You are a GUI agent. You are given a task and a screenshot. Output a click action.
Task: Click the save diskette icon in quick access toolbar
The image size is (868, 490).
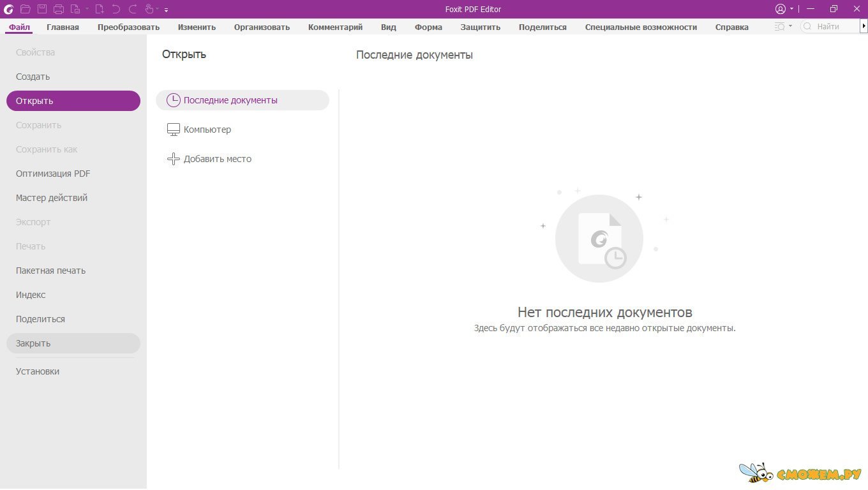pos(42,9)
